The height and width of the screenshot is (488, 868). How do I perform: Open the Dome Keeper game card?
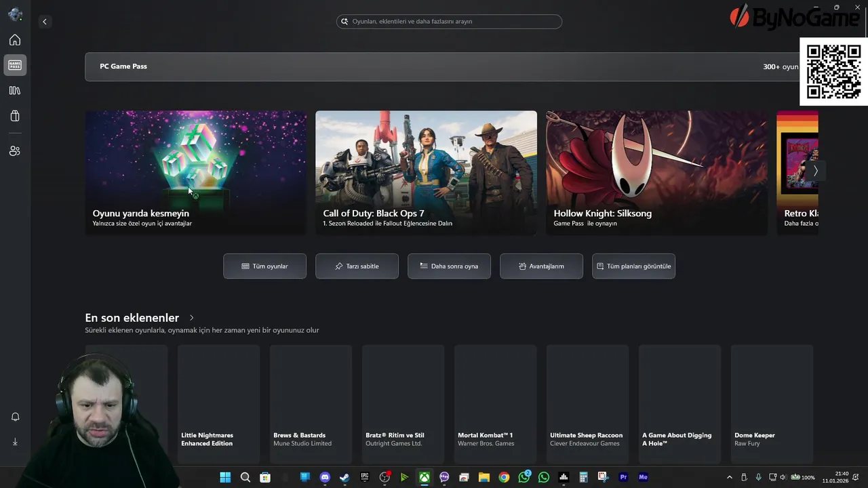point(772,404)
